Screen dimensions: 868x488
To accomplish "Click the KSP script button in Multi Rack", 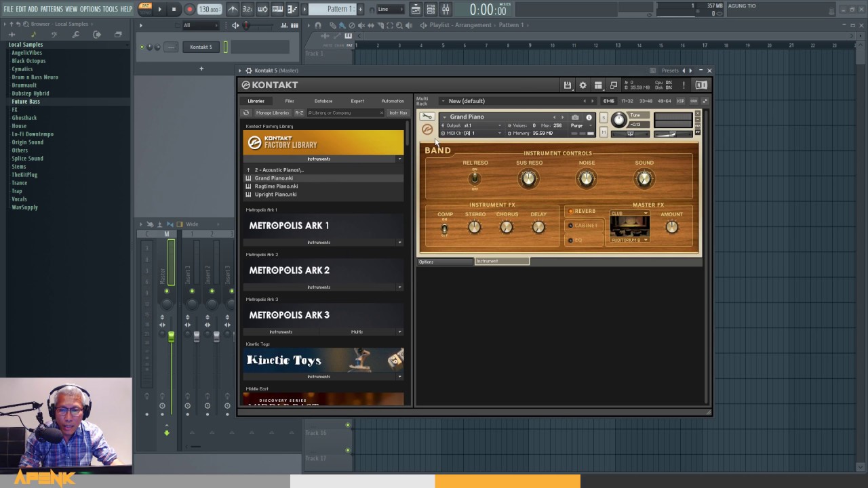I will (681, 101).
